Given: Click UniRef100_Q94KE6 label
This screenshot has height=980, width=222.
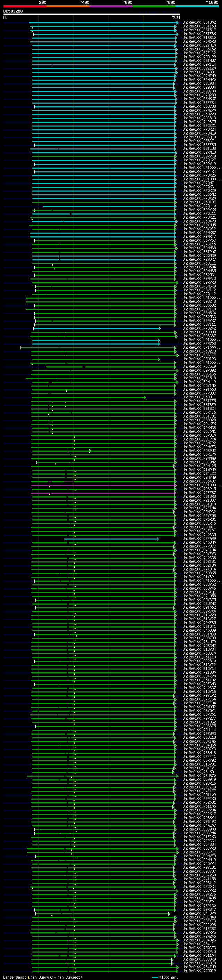Looking at the screenshot, I should click(199, 424).
